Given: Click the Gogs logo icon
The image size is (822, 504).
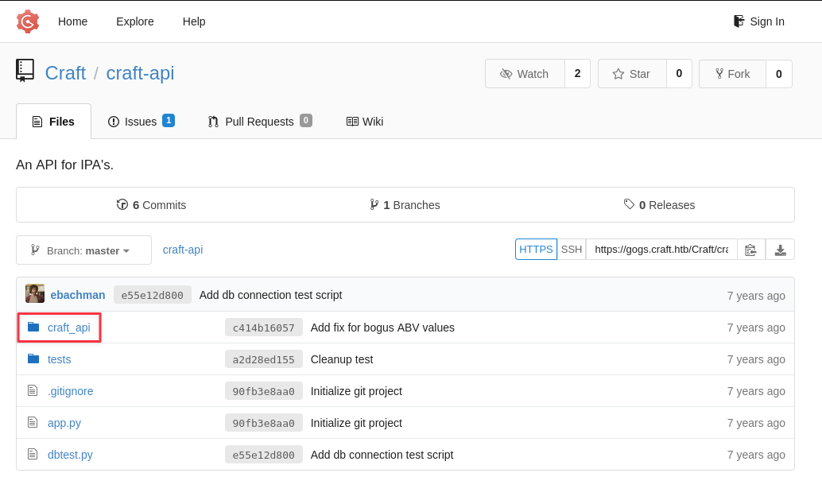Looking at the screenshot, I should pyautogui.click(x=28, y=21).
